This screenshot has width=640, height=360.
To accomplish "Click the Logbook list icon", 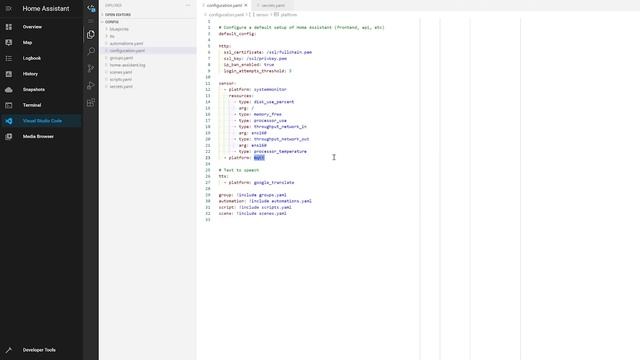I will coord(9,58).
